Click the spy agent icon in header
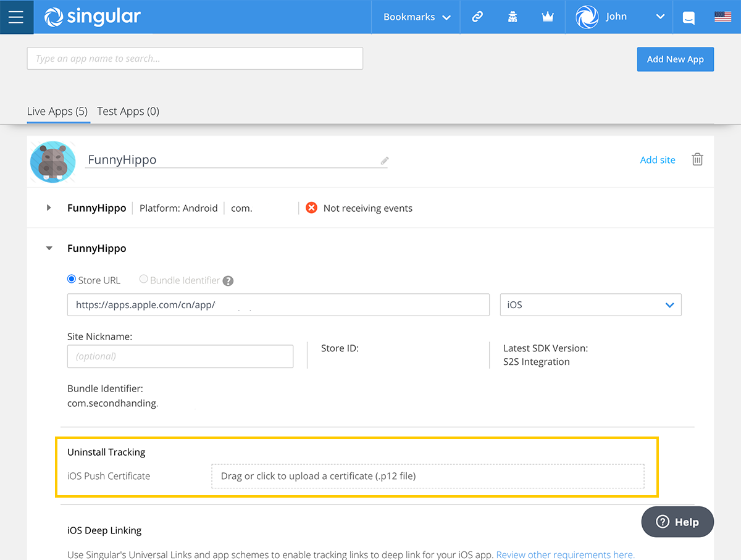The width and height of the screenshot is (741, 560). point(513,17)
